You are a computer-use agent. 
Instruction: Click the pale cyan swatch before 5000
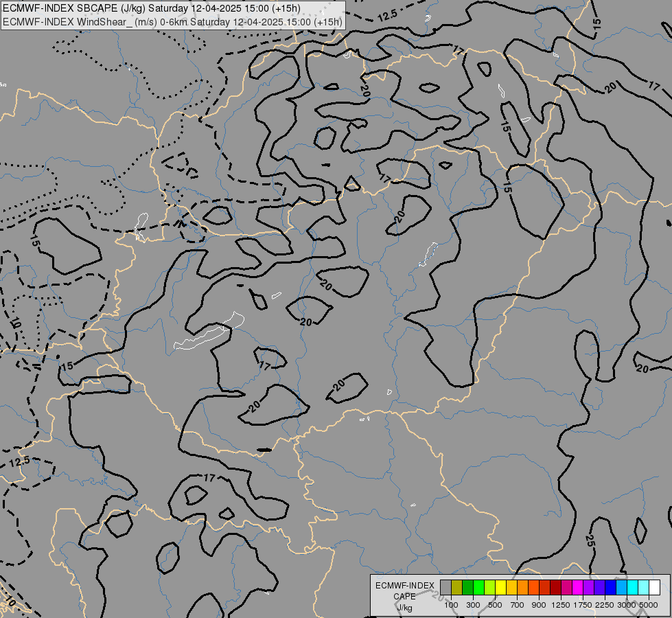coord(643,588)
